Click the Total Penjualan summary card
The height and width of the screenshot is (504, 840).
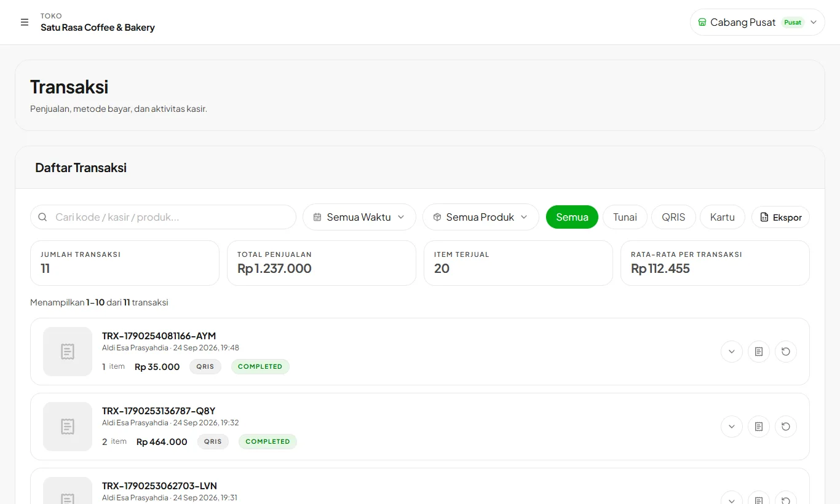[x=322, y=263]
